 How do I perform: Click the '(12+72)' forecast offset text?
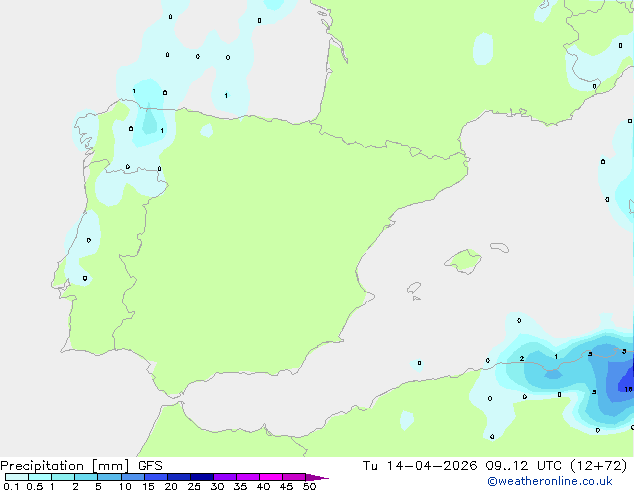point(599,466)
